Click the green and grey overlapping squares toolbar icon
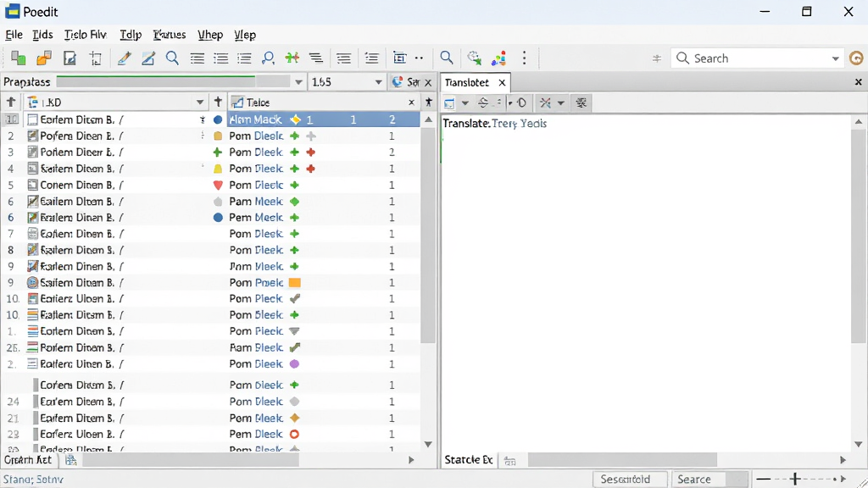The width and height of the screenshot is (868, 488). [x=19, y=58]
